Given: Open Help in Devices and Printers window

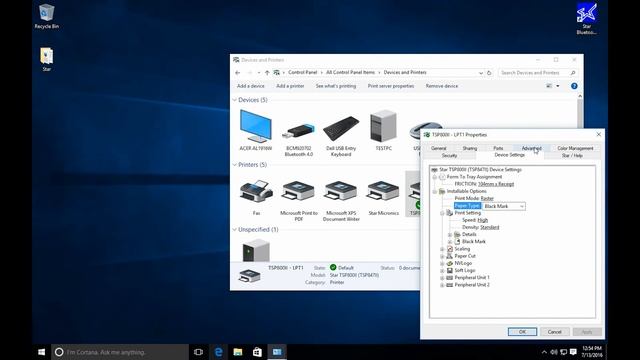Looking at the screenshot, I should (x=574, y=86).
